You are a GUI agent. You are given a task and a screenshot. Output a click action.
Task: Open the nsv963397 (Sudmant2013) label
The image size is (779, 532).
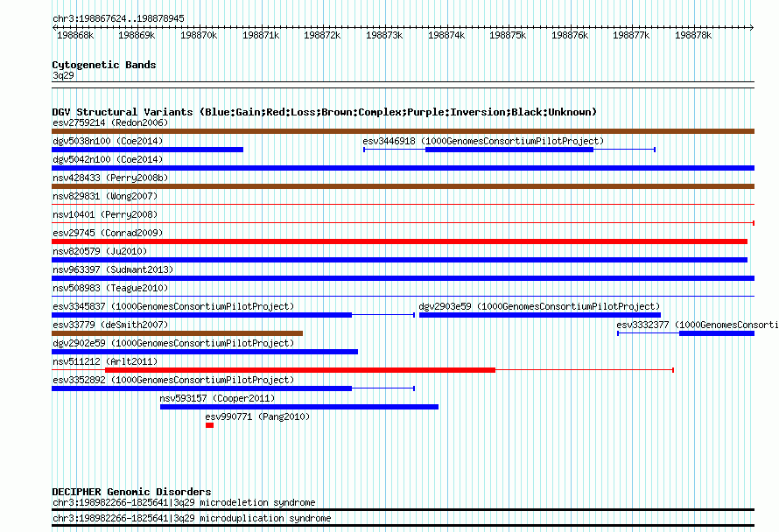coord(113,269)
